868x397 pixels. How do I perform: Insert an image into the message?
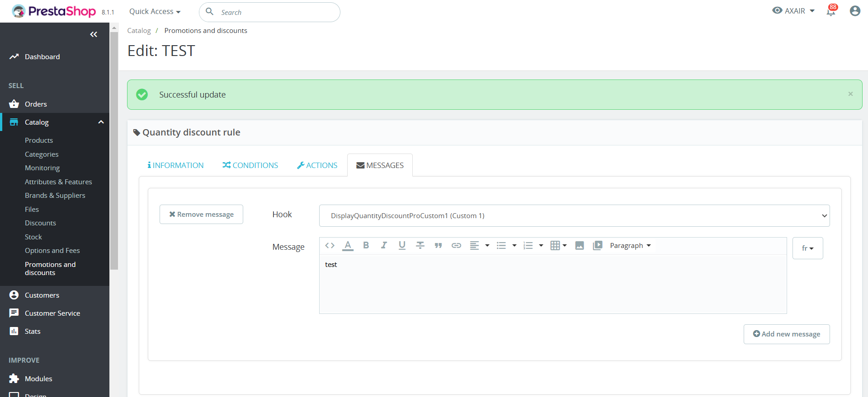click(580, 246)
